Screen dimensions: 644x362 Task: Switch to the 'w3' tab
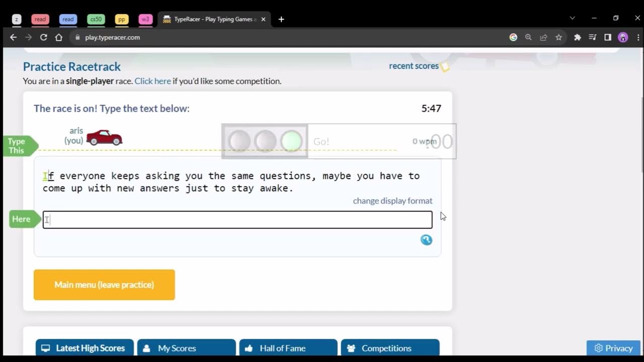146,19
